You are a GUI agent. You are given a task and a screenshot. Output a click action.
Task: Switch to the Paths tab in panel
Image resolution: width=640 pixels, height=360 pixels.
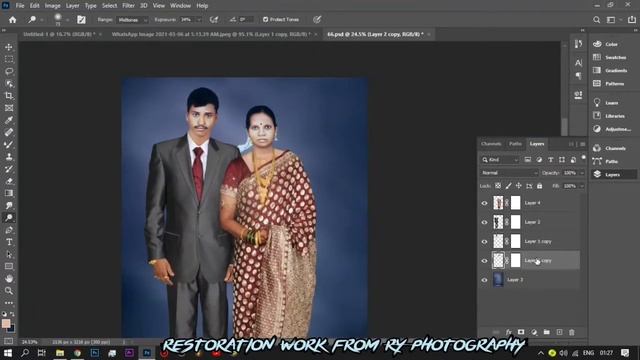[x=515, y=144]
